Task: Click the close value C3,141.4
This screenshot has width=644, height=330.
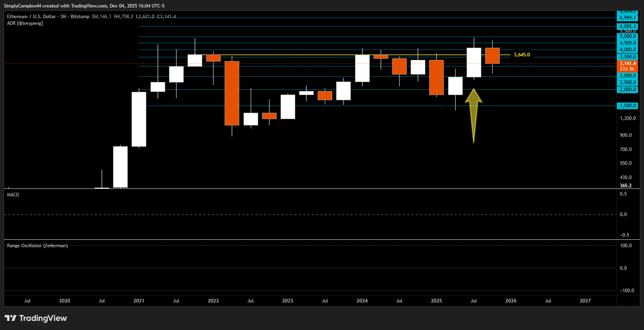Action: coord(167,17)
